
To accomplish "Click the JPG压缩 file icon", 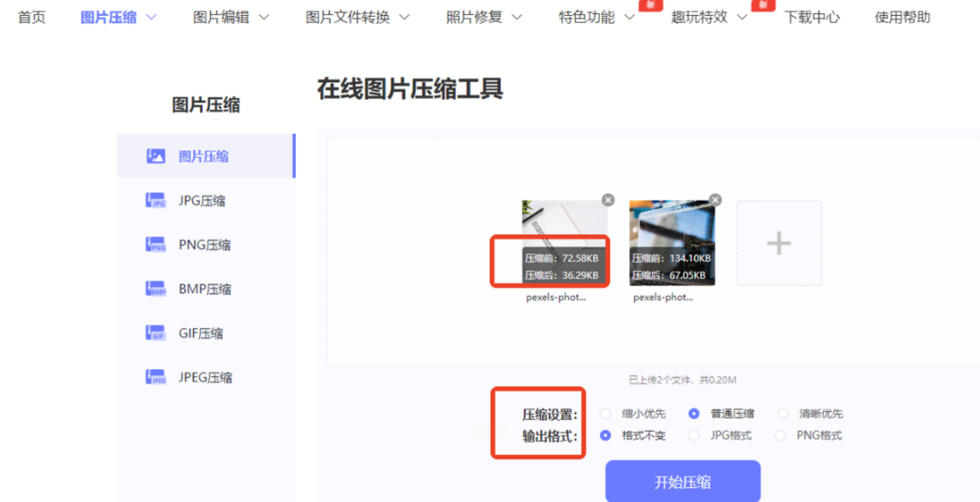I will (x=156, y=201).
